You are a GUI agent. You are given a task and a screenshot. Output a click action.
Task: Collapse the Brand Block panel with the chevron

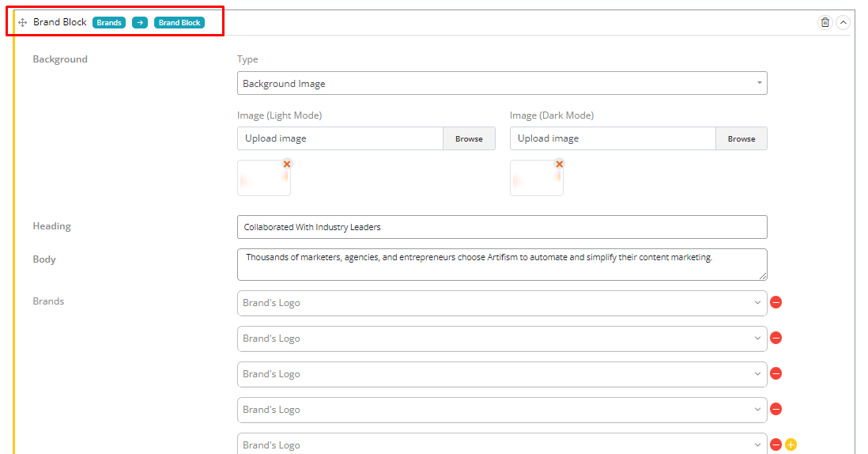click(843, 23)
